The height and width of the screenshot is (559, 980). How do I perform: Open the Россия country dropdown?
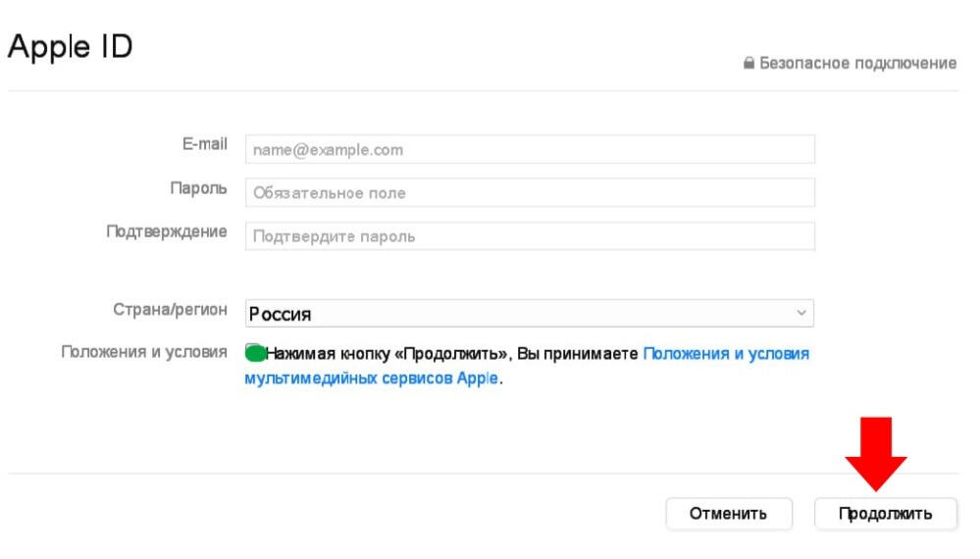click(529, 314)
